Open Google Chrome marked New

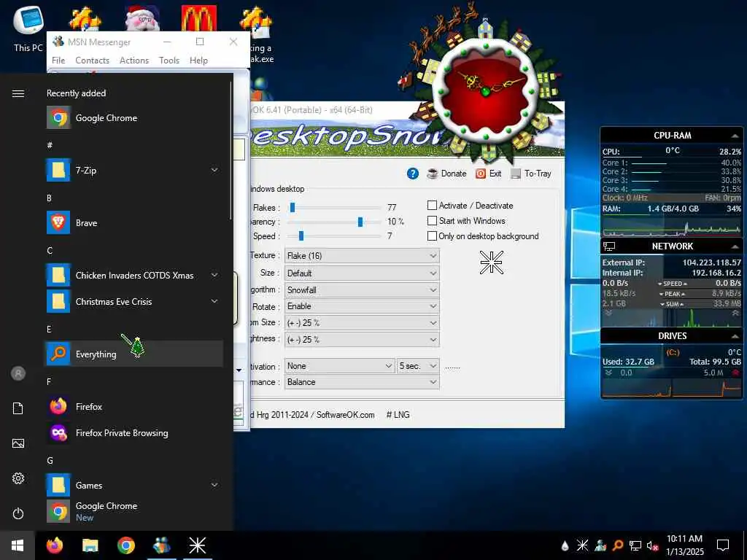coord(134,511)
